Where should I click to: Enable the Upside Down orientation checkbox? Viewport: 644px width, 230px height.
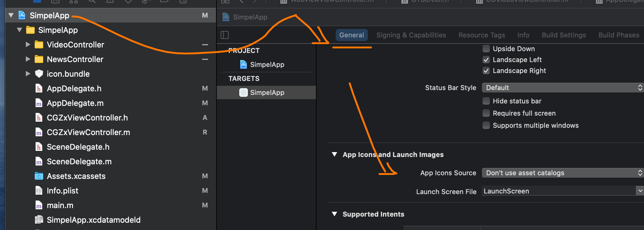(486, 49)
